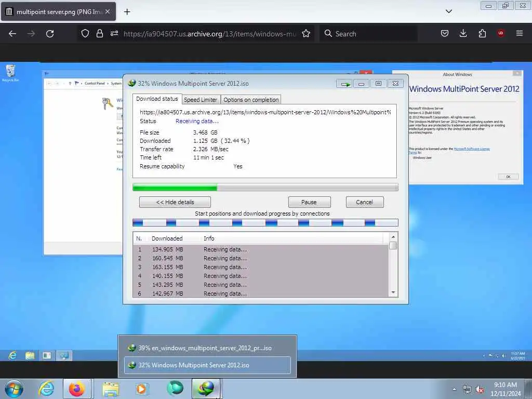Switch to Firefox in the taskbar
Image resolution: width=532 pixels, height=399 pixels.
[x=77, y=389]
